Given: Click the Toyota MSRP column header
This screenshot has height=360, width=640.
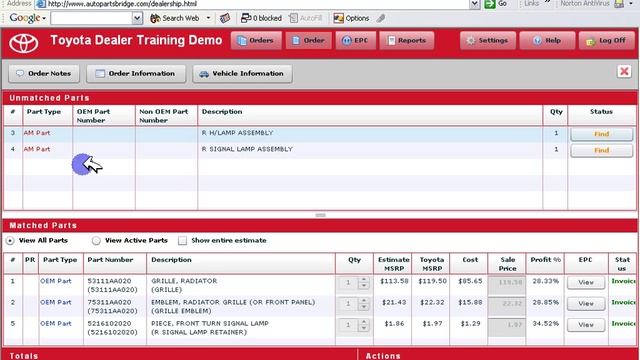Looking at the screenshot, I should [x=431, y=264].
